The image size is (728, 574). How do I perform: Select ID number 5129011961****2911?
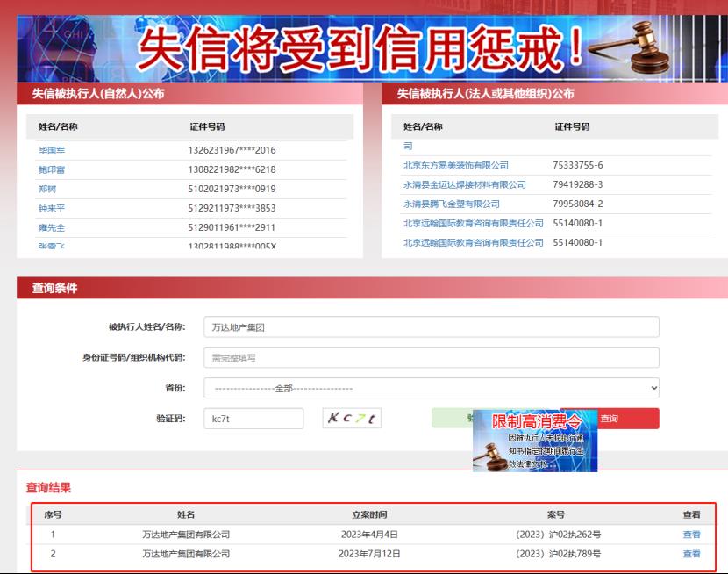(x=232, y=228)
